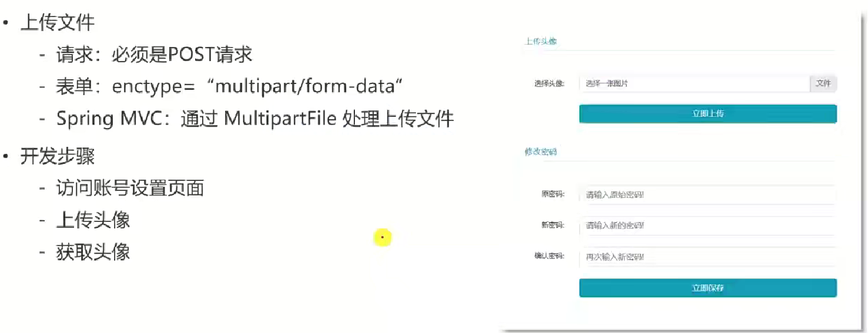This screenshot has width=868, height=333.
Task: Select the 访问账号设置页面 step text
Action: click(x=130, y=189)
